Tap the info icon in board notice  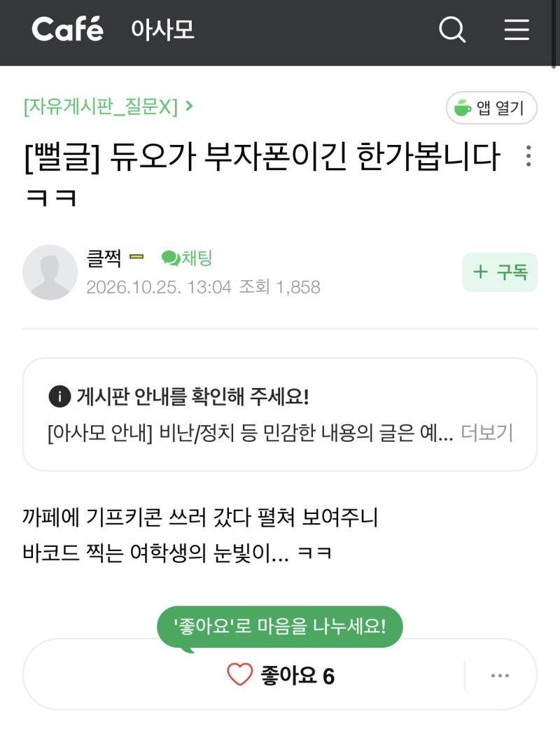coord(59,396)
